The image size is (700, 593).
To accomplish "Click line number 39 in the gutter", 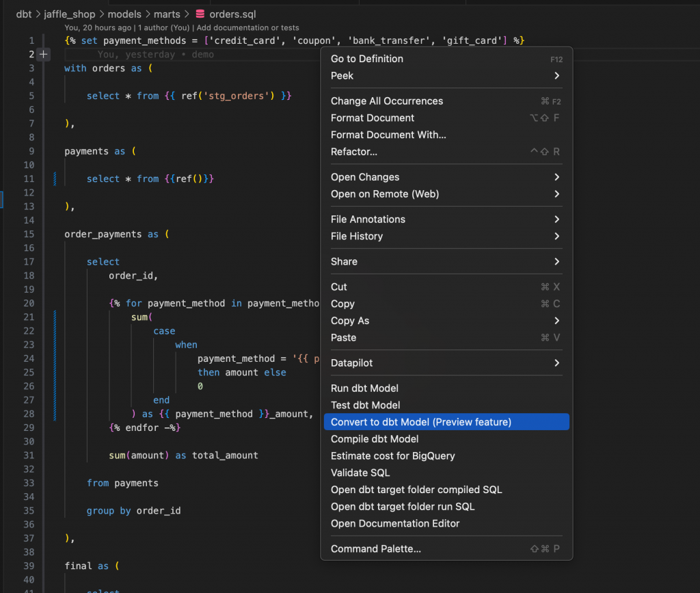I will coord(29,566).
